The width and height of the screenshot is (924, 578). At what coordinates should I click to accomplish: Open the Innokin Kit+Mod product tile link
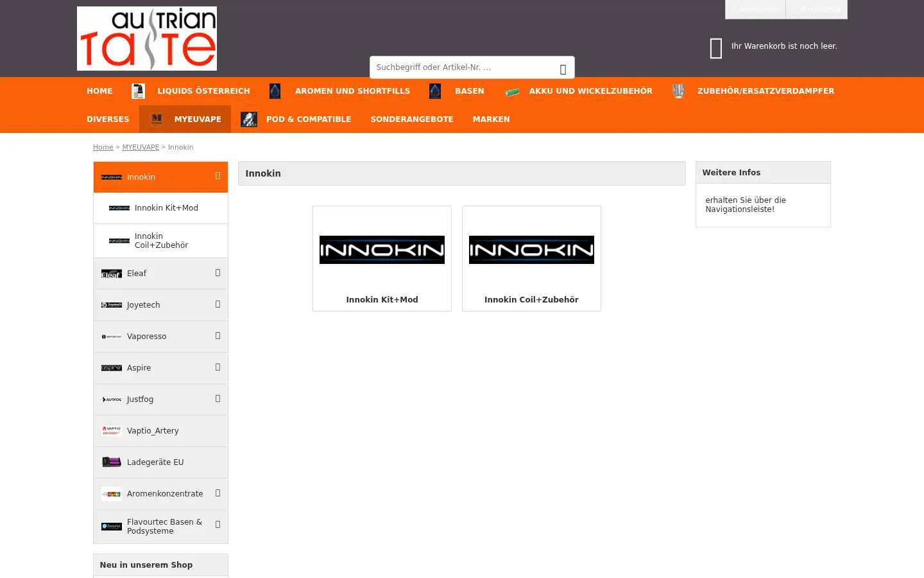[x=382, y=300]
